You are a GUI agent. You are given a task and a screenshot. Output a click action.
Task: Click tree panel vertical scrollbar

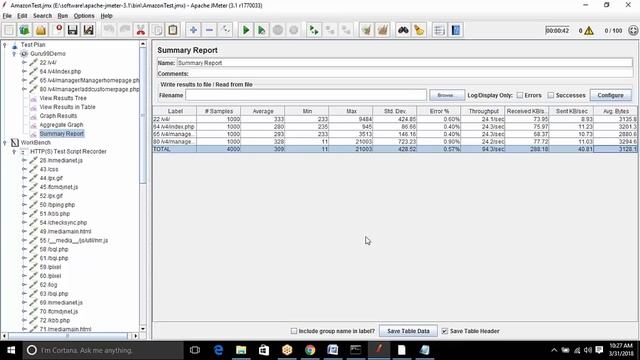point(142,116)
